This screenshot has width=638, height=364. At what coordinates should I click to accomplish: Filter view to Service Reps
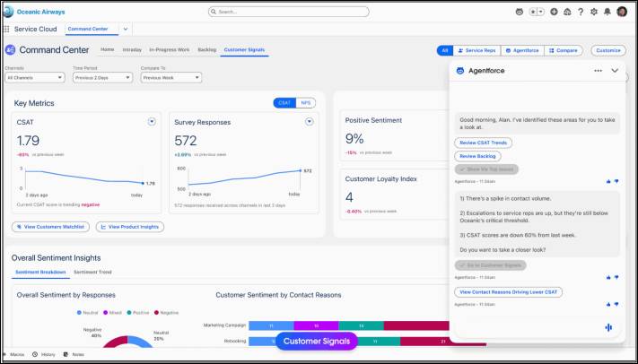[x=476, y=50]
